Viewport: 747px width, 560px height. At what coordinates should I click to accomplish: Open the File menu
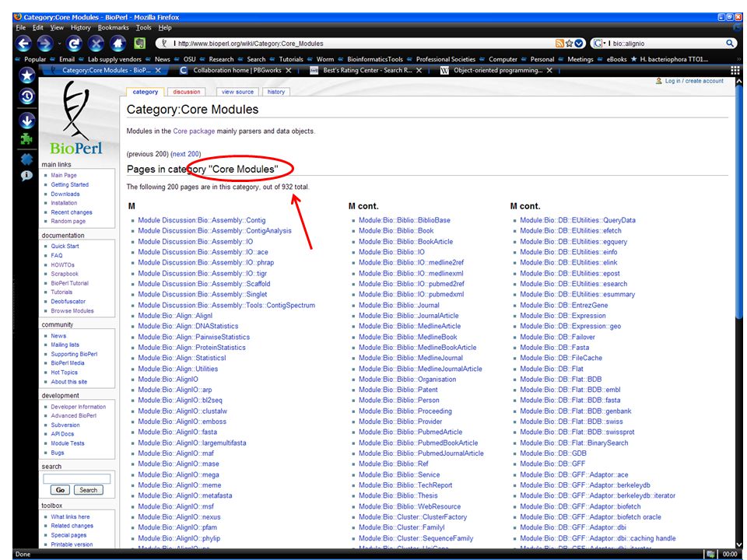20,28
